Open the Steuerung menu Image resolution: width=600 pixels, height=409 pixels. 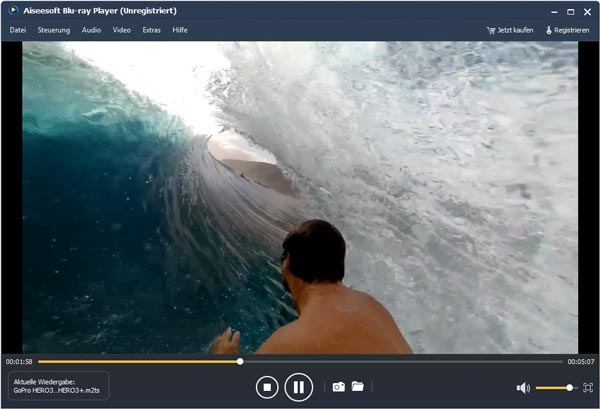coord(54,30)
